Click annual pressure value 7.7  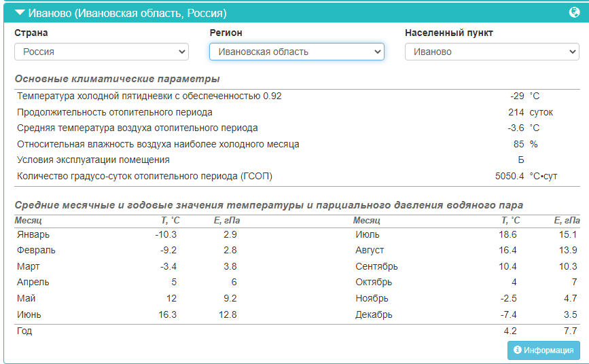pyautogui.click(x=570, y=331)
